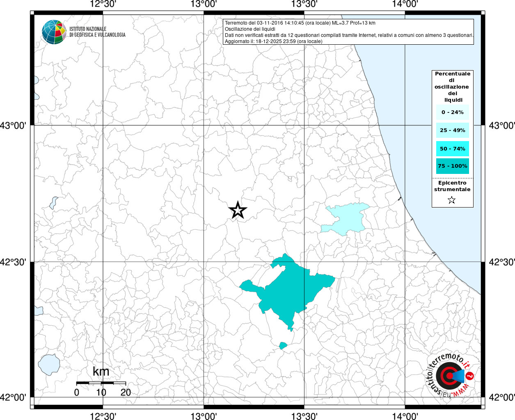Screen dimensions: 515x420
Task: Click the star symbol in the legend
Action: pyautogui.click(x=452, y=200)
